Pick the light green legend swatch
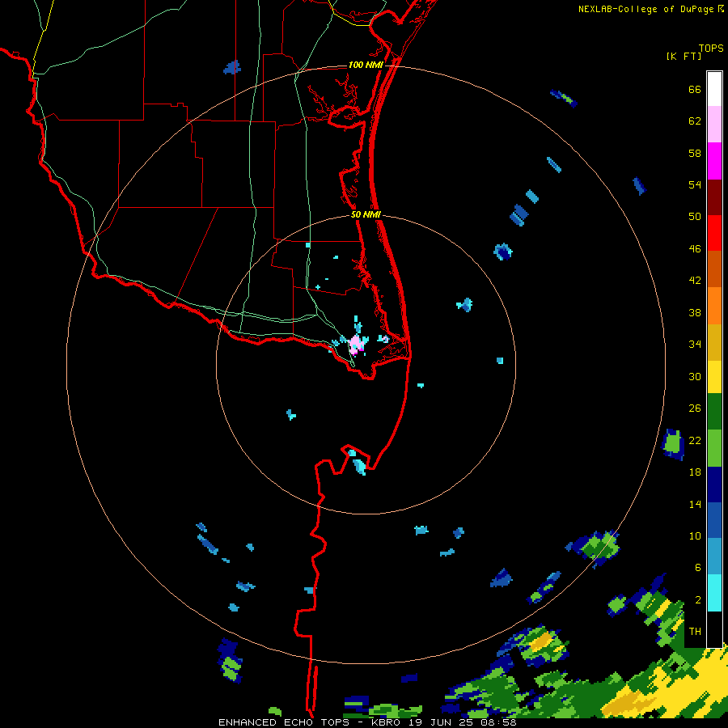The image size is (728, 728). tap(714, 448)
